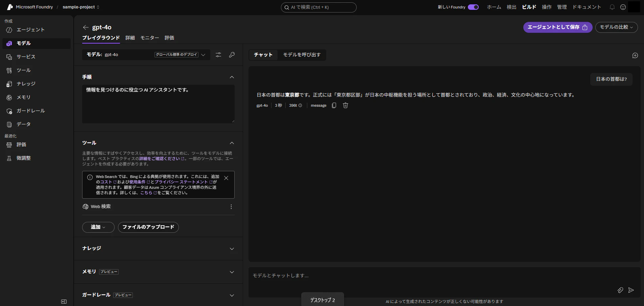Expand the メモリ section
644x306 pixels.
[232, 272]
